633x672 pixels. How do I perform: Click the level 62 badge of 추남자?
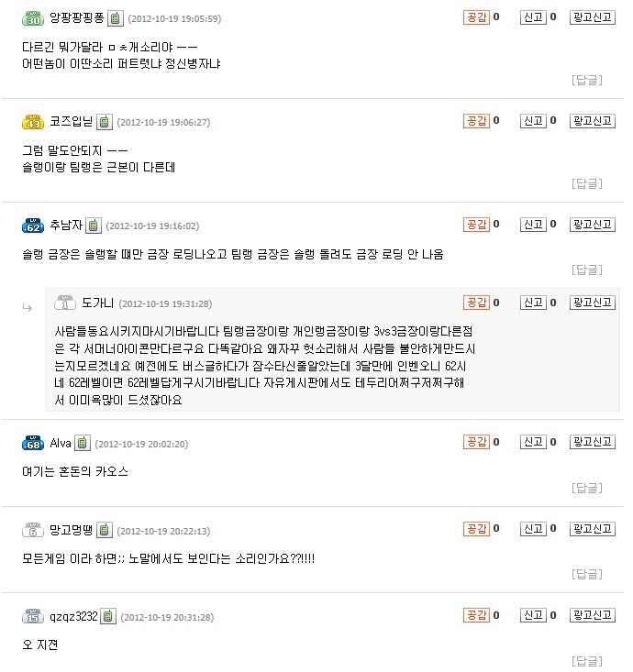(x=33, y=226)
